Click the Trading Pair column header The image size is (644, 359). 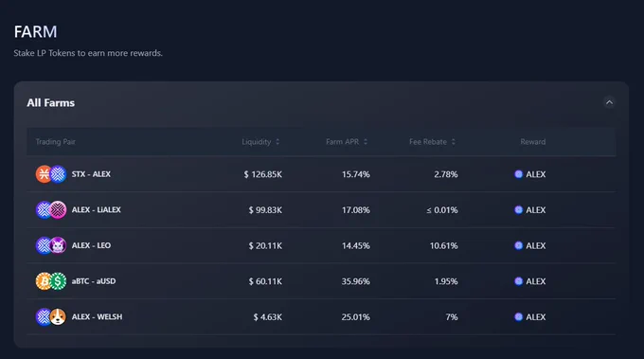pyautogui.click(x=56, y=142)
